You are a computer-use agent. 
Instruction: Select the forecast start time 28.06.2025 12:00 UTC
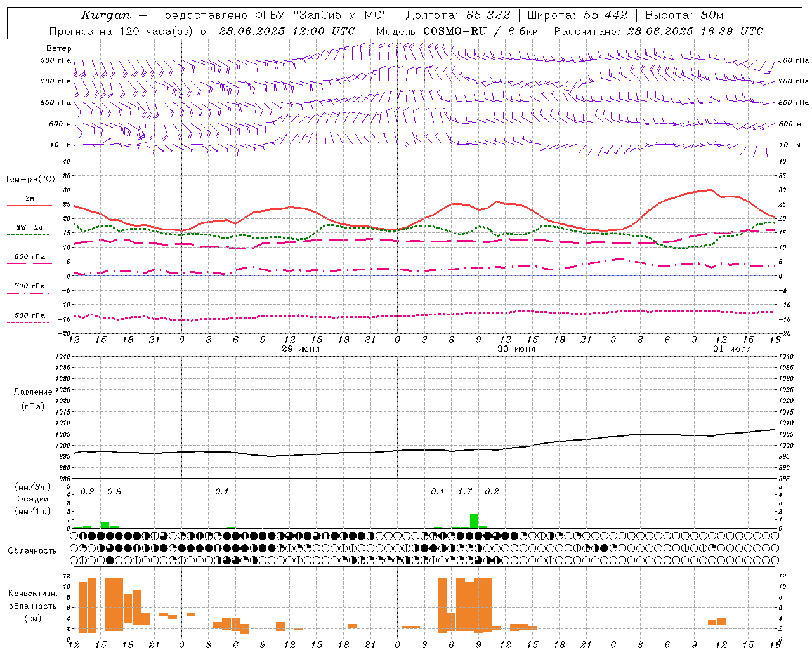coord(287,31)
